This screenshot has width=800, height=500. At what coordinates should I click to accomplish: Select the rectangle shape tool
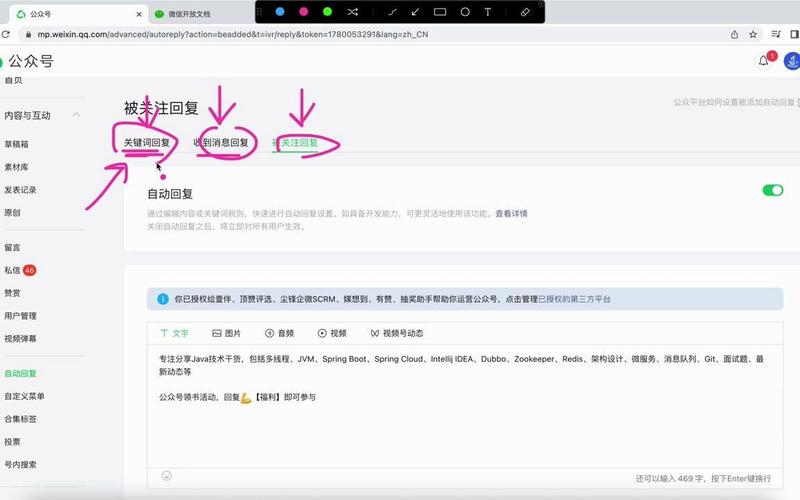[x=440, y=12]
